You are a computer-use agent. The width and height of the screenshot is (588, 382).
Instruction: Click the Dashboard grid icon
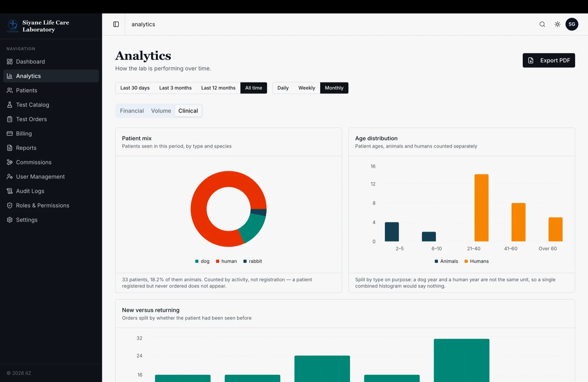click(10, 62)
